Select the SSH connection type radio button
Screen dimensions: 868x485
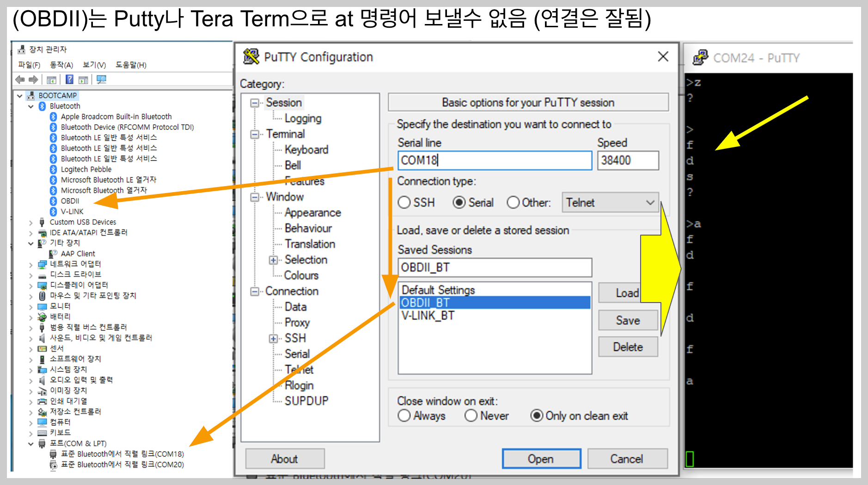click(404, 203)
